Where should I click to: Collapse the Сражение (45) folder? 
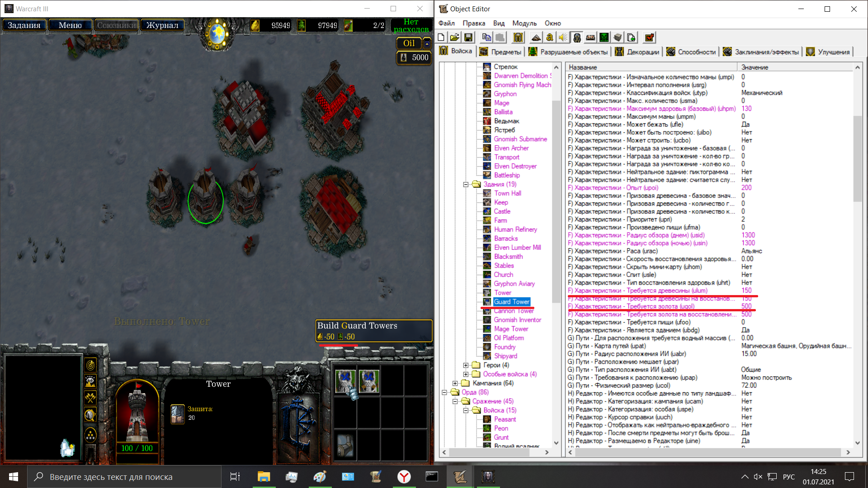(x=455, y=401)
